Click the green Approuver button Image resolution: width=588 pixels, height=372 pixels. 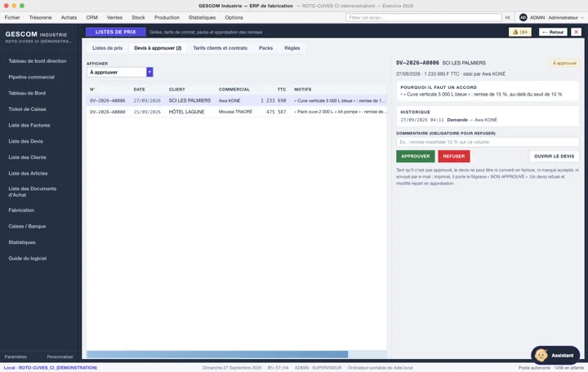click(x=416, y=156)
